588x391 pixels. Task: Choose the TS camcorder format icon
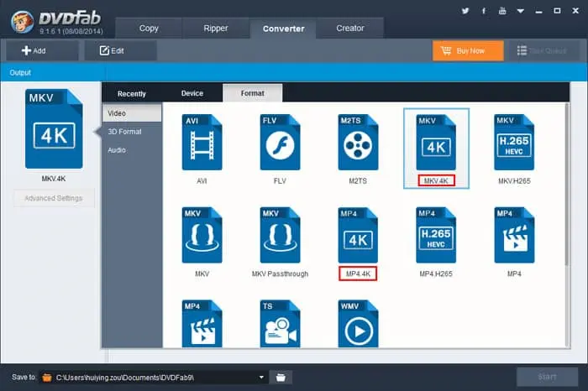click(280, 325)
